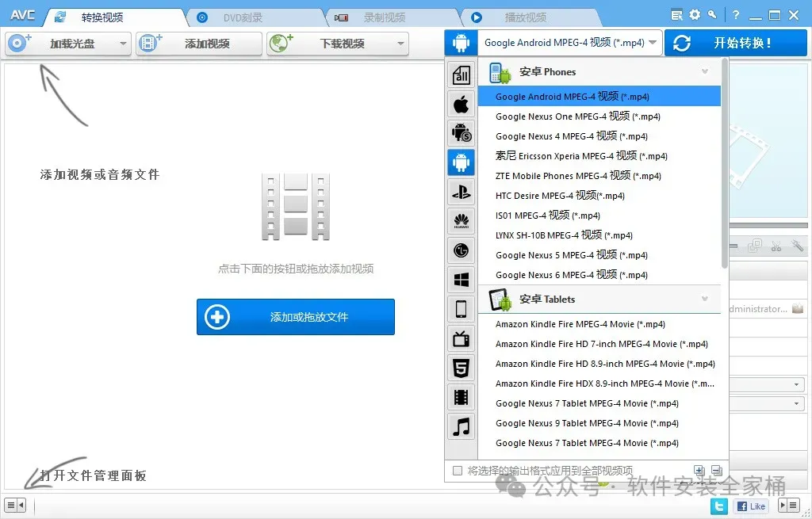Start conversion with 开始转换! button

pos(735,43)
